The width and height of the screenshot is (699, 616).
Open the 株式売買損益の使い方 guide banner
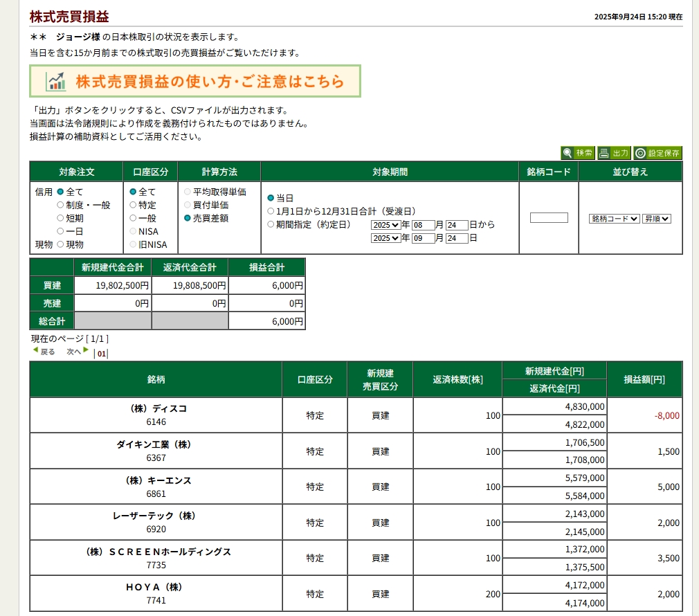(195, 82)
